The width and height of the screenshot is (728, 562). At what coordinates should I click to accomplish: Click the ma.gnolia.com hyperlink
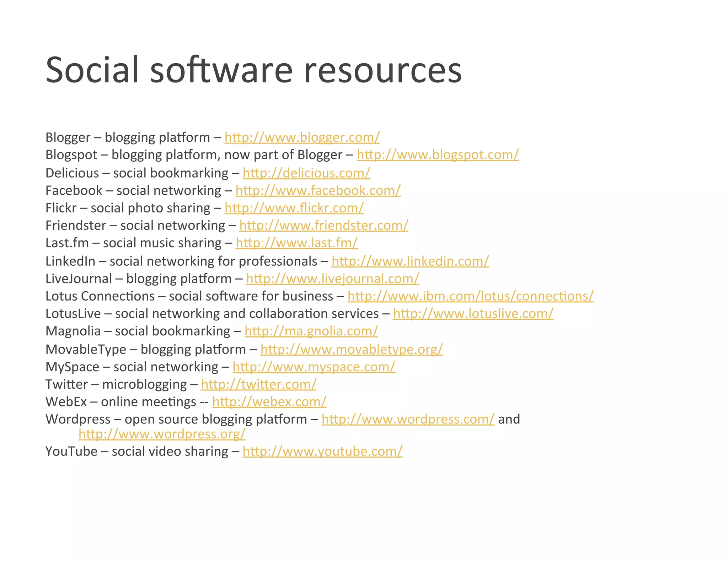311,331
